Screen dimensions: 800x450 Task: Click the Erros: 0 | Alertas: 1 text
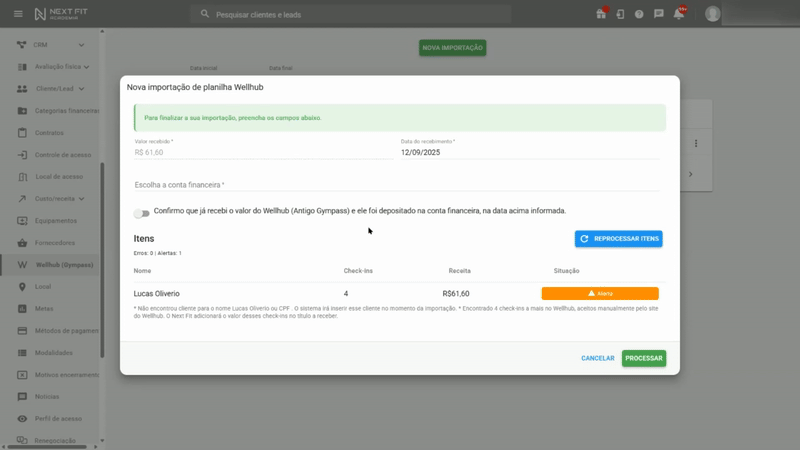pyautogui.click(x=157, y=253)
